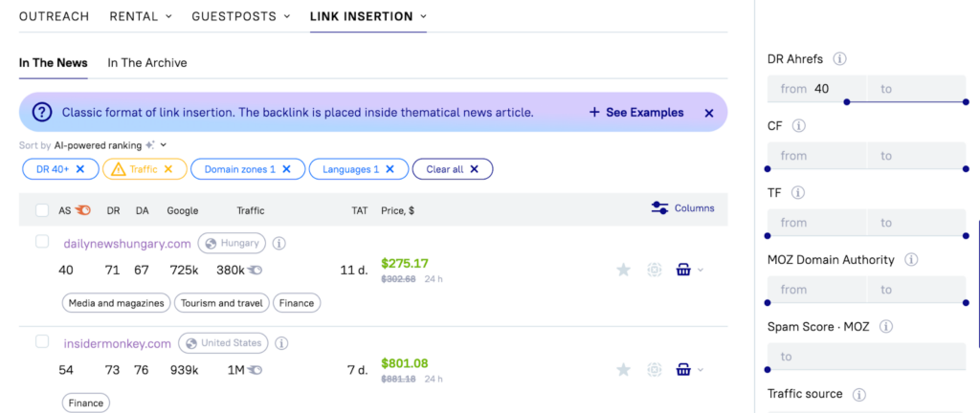This screenshot has width=980, height=413.
Task: Click See Examples in the banner
Action: pyautogui.click(x=636, y=113)
